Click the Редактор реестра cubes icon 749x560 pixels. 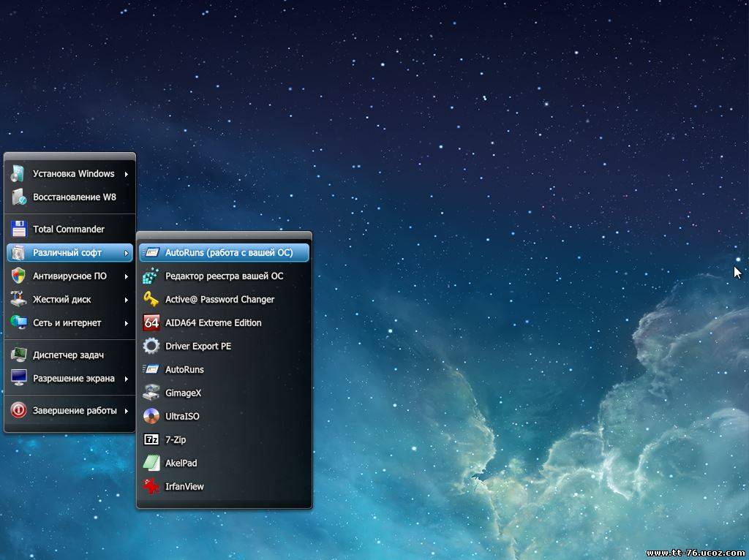151,276
